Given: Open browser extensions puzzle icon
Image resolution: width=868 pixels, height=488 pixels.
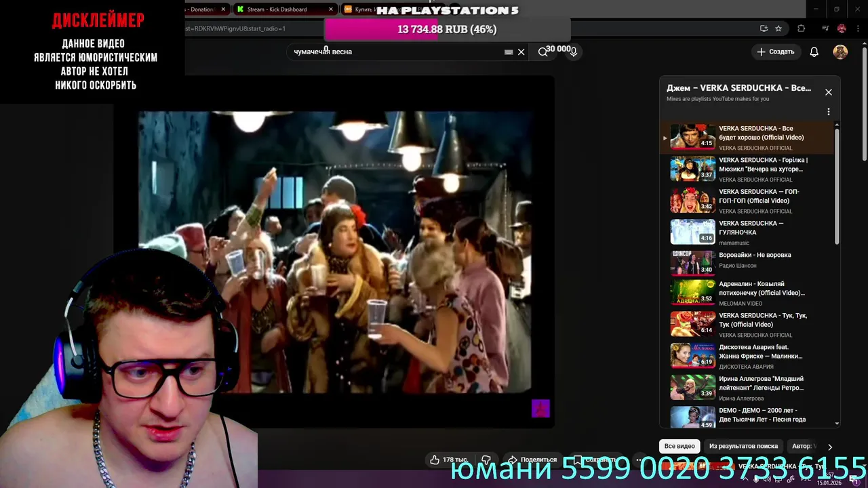Looking at the screenshot, I should coord(802,28).
